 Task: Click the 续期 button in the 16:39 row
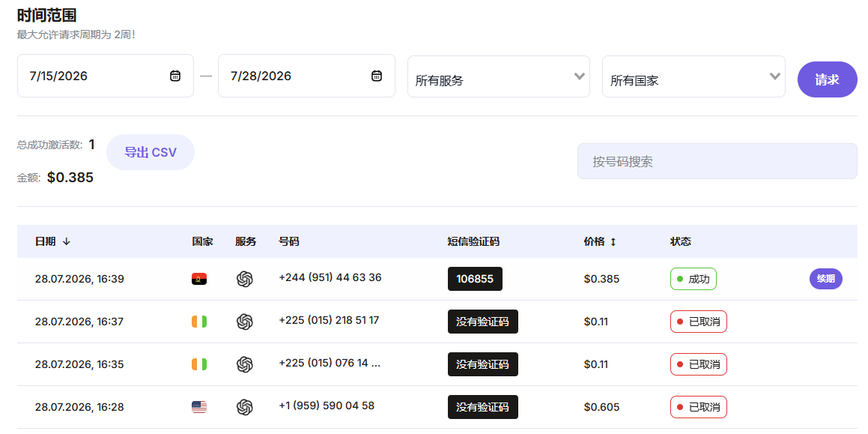(826, 279)
